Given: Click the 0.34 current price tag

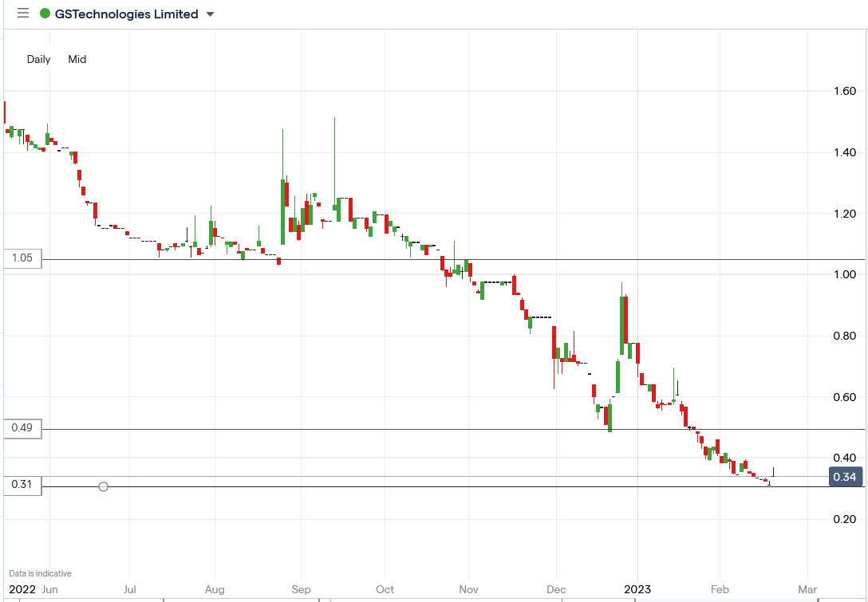Looking at the screenshot, I should pyautogui.click(x=846, y=477).
